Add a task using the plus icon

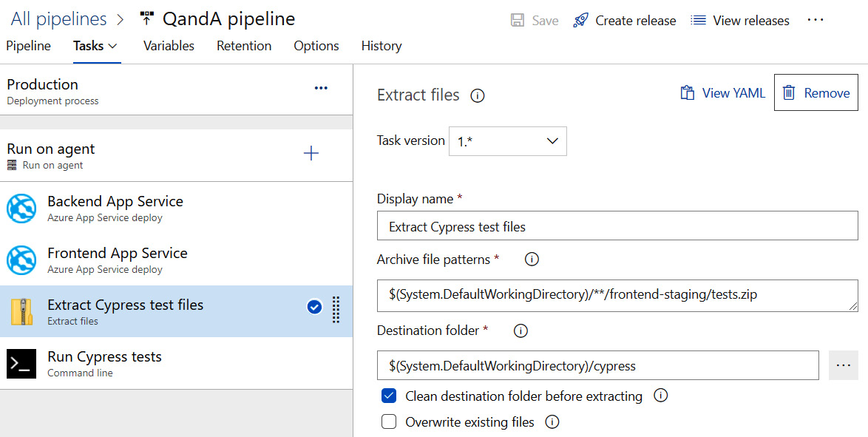click(311, 153)
